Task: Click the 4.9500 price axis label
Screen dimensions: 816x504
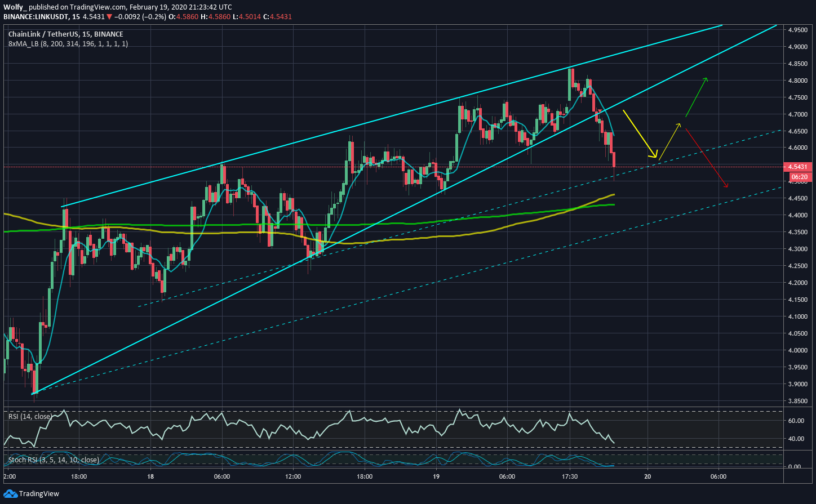Action: pos(799,30)
